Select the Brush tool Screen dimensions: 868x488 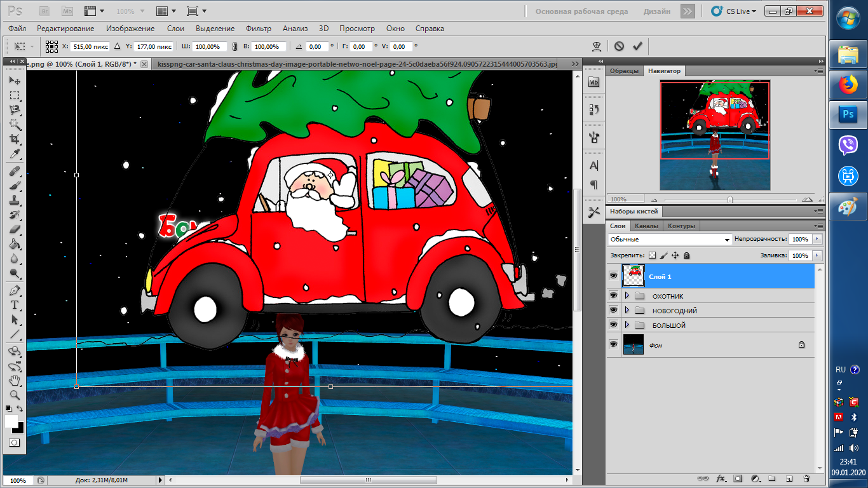coord(14,186)
